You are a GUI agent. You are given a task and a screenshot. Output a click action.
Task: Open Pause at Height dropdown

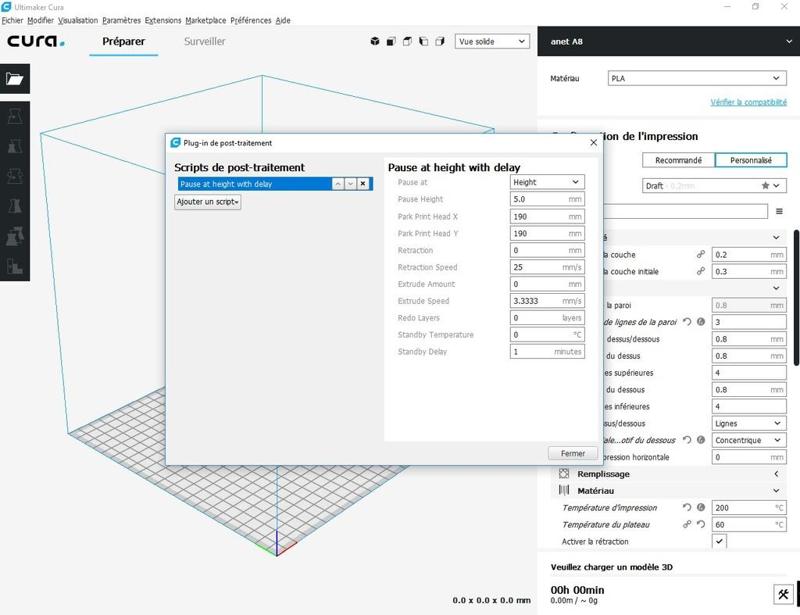pyautogui.click(x=546, y=182)
